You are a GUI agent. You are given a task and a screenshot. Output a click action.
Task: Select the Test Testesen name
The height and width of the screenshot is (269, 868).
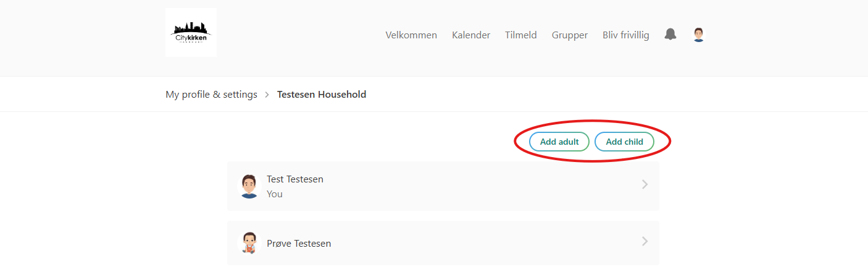295,179
